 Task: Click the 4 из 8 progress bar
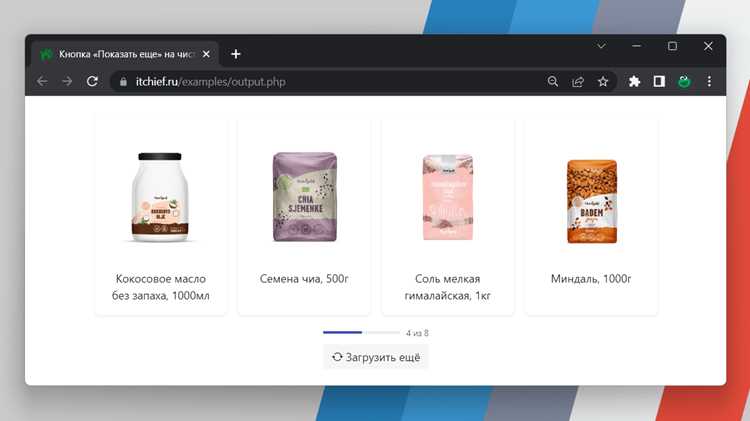click(361, 332)
